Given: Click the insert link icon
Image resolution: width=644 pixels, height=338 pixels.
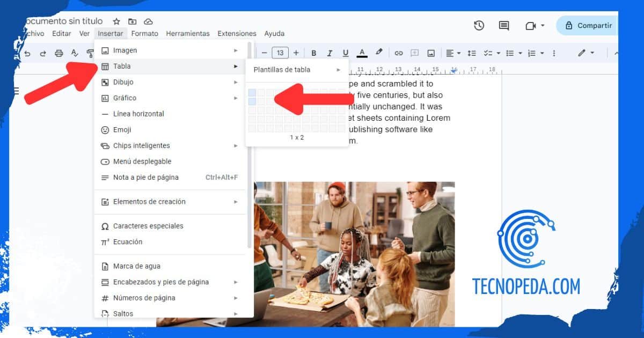Looking at the screenshot, I should 398,53.
